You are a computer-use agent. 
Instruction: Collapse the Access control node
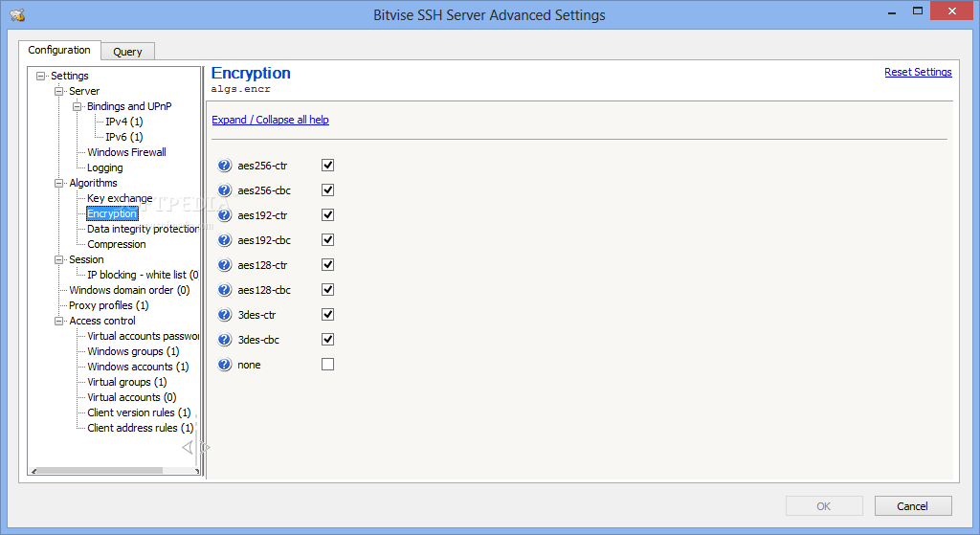[x=58, y=322]
